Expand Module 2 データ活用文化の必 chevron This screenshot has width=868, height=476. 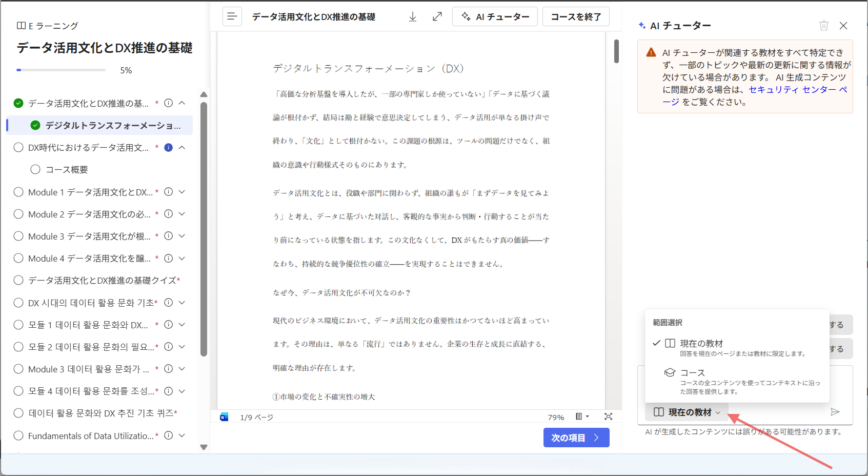pyautogui.click(x=182, y=214)
